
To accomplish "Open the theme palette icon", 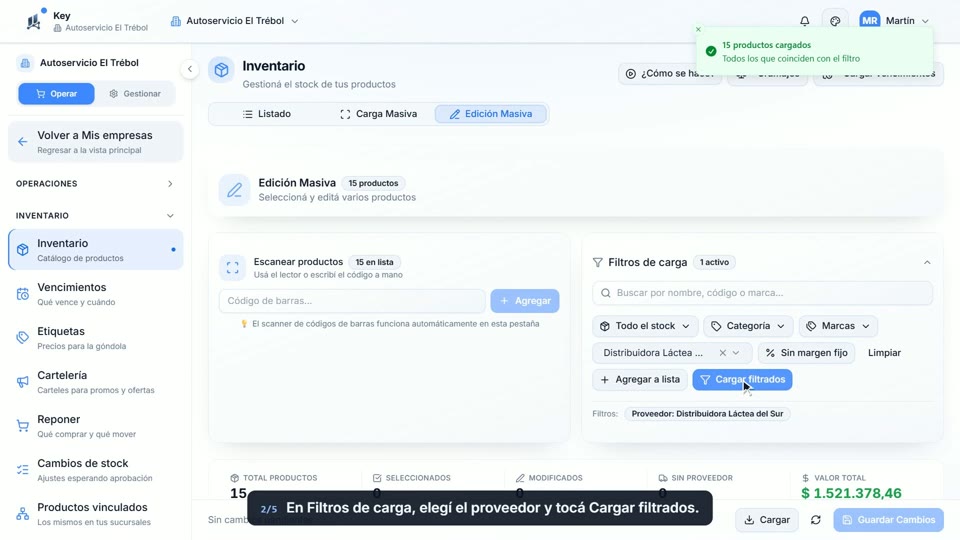I will point(835,21).
